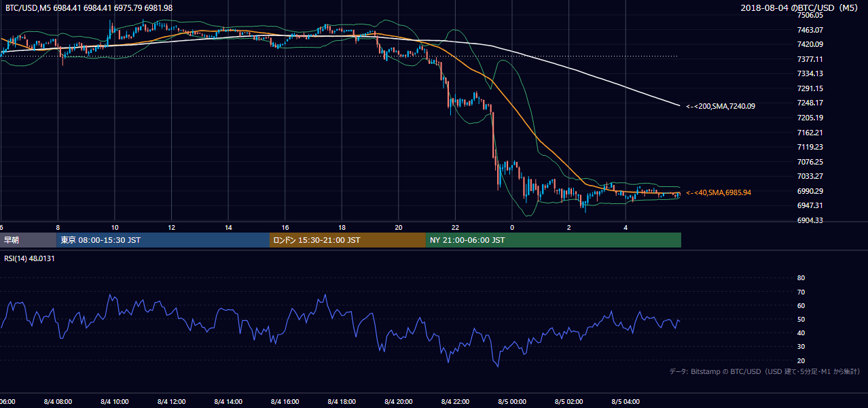
Task: Click the 8/5 00:00 time label
Action: (x=512, y=402)
